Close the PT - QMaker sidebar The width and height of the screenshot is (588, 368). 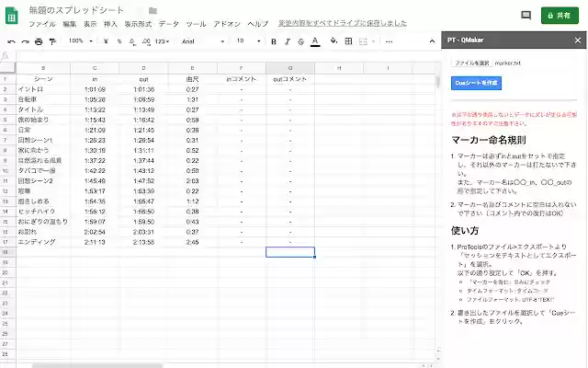pos(578,40)
